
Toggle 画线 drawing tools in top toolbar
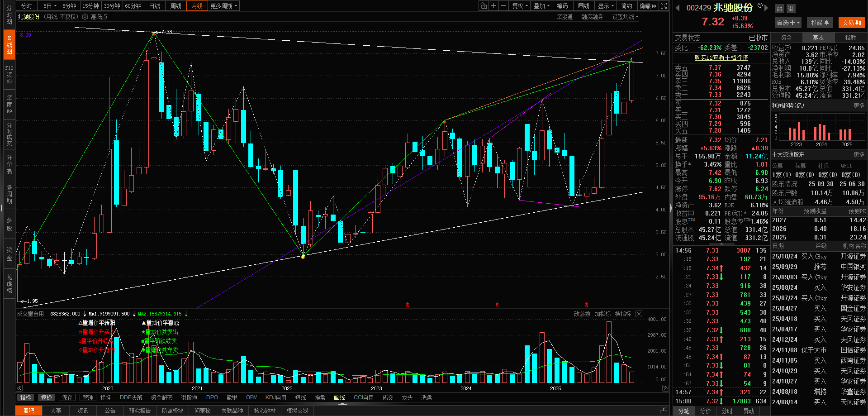(x=583, y=6)
